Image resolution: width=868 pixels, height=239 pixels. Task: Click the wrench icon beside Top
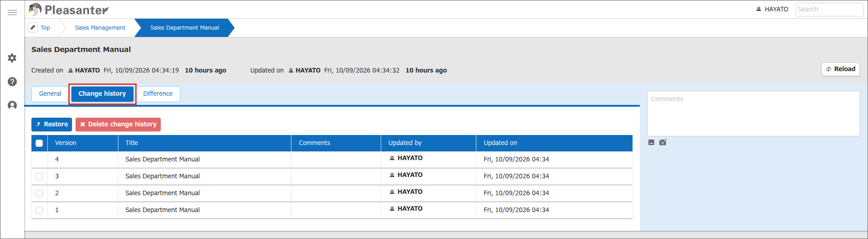pyautogui.click(x=33, y=27)
